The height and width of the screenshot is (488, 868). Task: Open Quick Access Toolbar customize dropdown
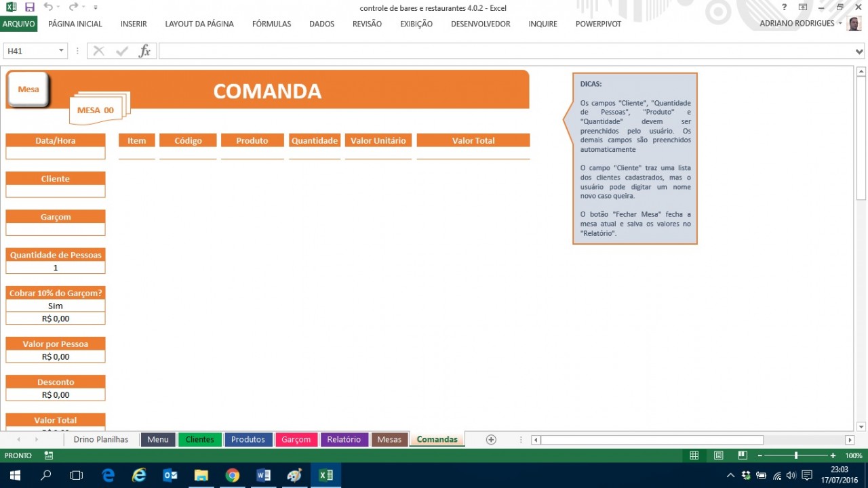(x=96, y=7)
